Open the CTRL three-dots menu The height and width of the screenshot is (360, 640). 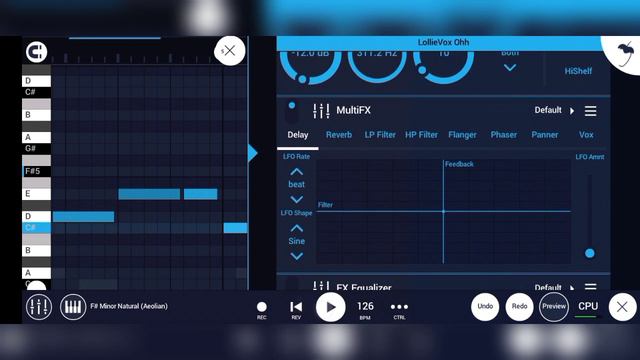399,310
